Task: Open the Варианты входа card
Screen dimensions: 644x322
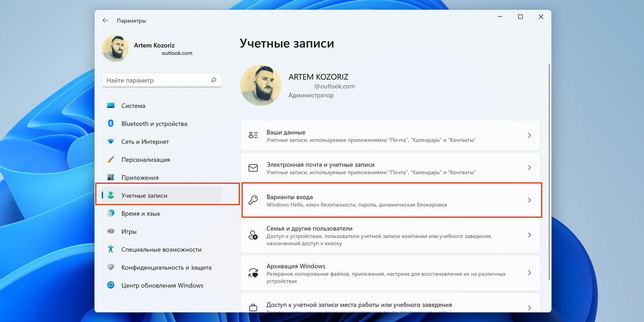Action: pos(390,200)
